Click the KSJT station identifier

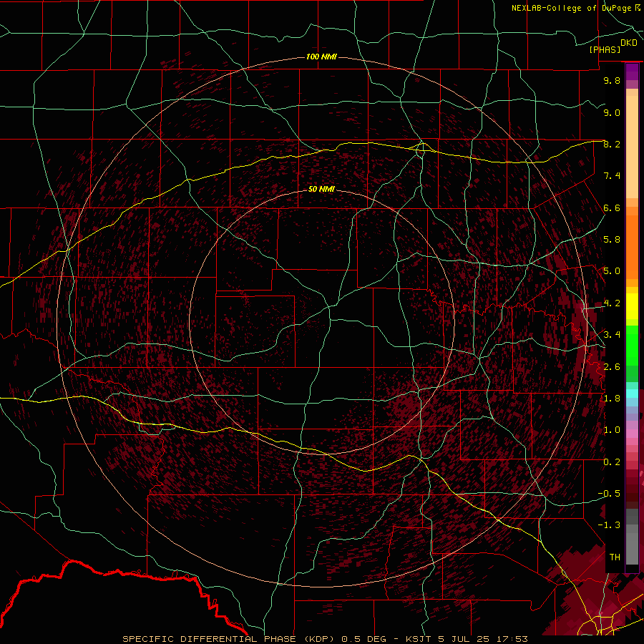pyautogui.click(x=418, y=639)
